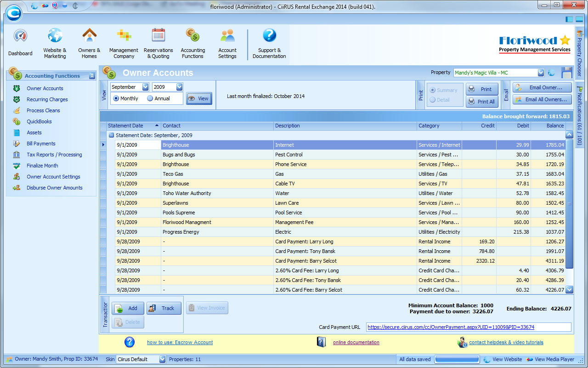588x368 pixels.
Task: Open Support & Documentation help icon
Action: tap(269, 35)
